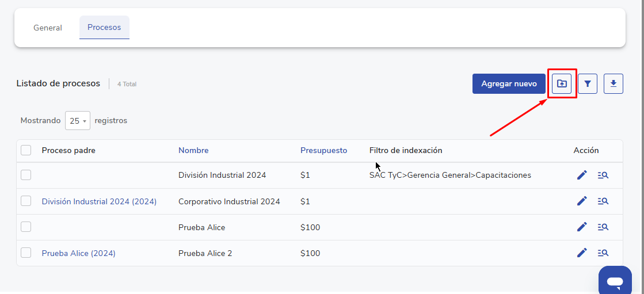Check the División Industrial 2024 row checkbox
Image resolution: width=644 pixels, height=294 pixels.
(26, 175)
